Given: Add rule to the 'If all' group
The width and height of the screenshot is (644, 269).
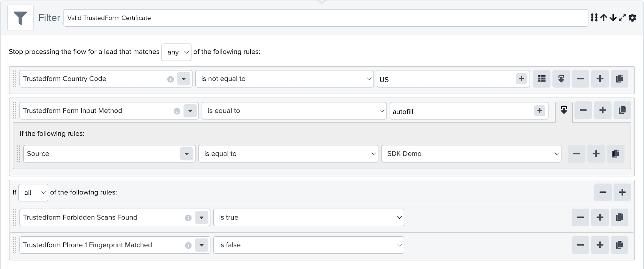Looking at the screenshot, I should pyautogui.click(x=622, y=192).
